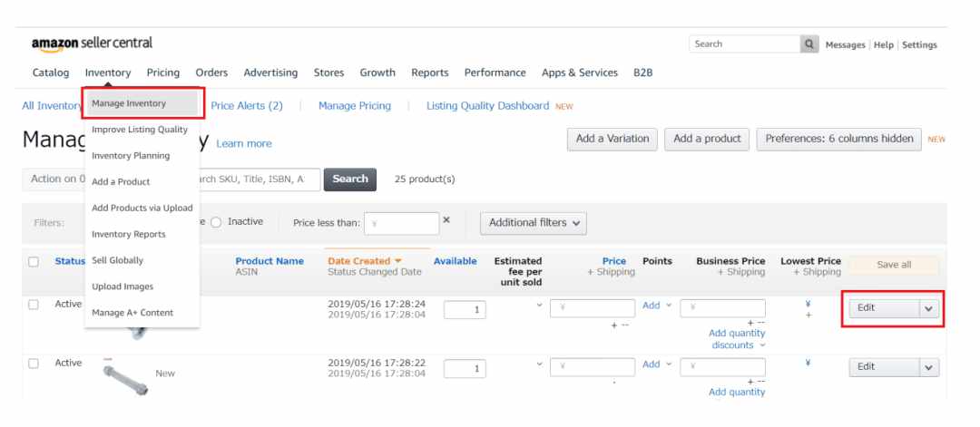The image size is (980, 427).
Task: Open the Orders menu
Action: pos(211,73)
